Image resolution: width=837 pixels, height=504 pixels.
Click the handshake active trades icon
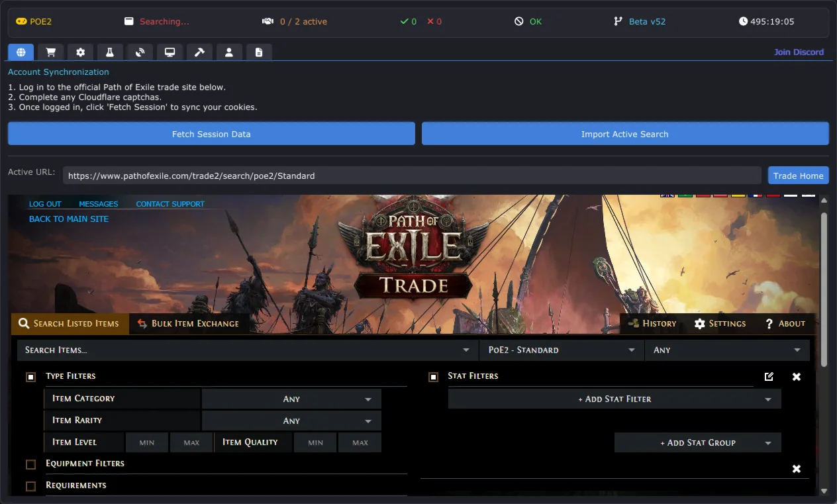click(268, 21)
